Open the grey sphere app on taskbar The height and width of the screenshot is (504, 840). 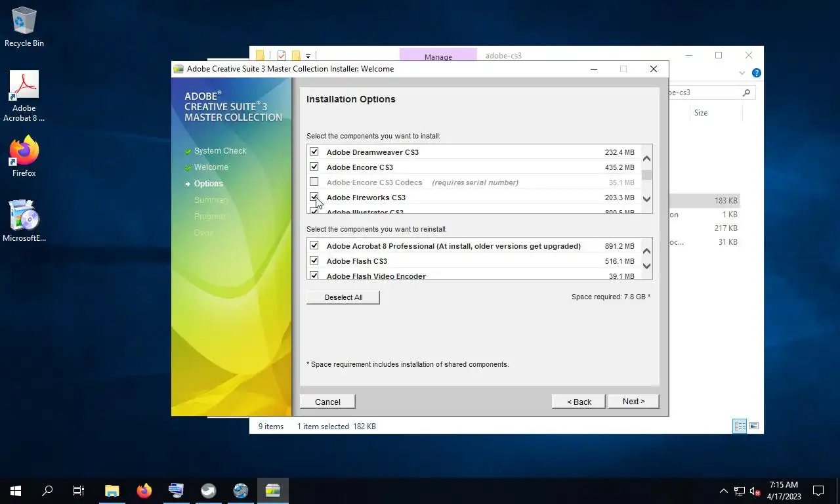(208, 490)
